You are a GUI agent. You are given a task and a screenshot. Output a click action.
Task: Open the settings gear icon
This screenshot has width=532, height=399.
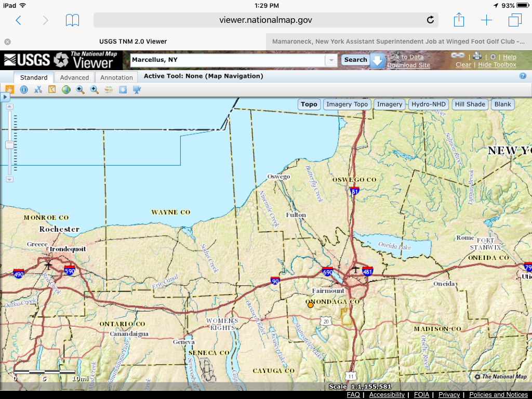493,57
